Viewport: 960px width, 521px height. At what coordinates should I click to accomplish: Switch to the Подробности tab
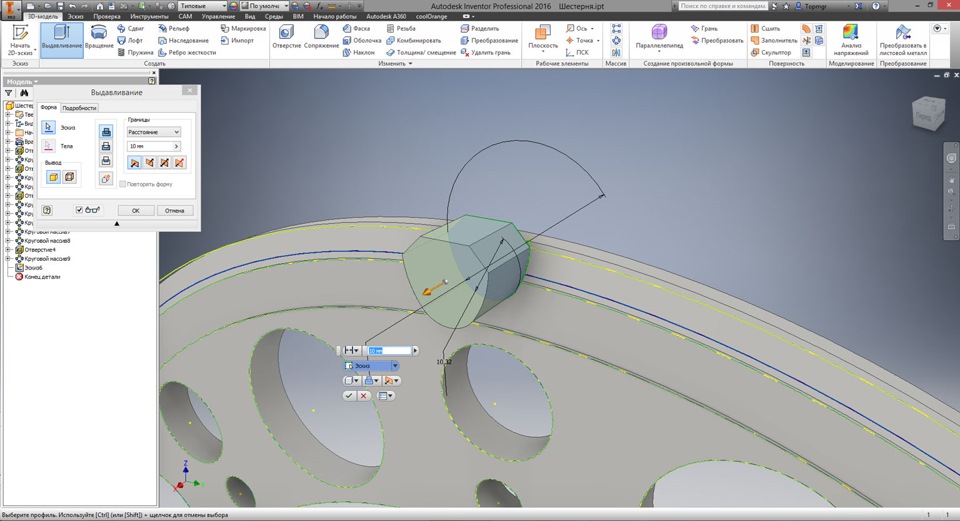click(x=79, y=108)
